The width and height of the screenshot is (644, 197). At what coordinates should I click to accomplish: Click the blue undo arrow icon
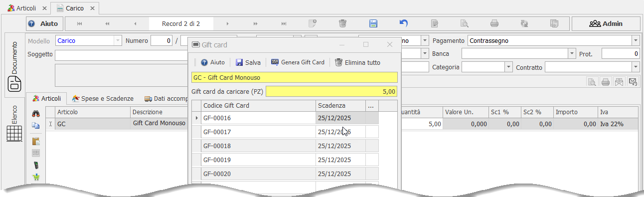[404, 23]
